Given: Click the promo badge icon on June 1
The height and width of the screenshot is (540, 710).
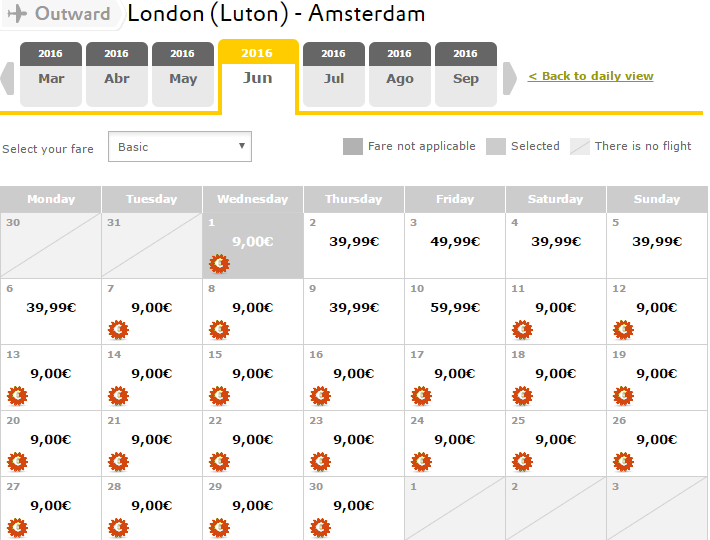Looking at the screenshot, I should pyautogui.click(x=219, y=264).
